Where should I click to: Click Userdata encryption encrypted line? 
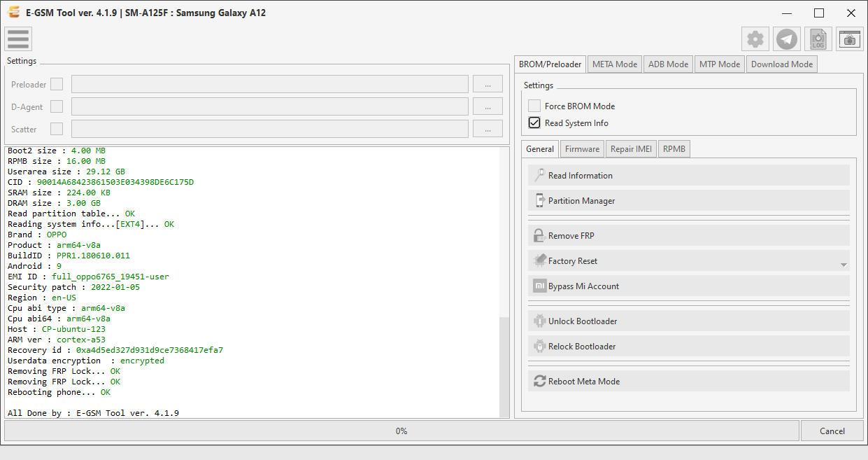click(86, 361)
